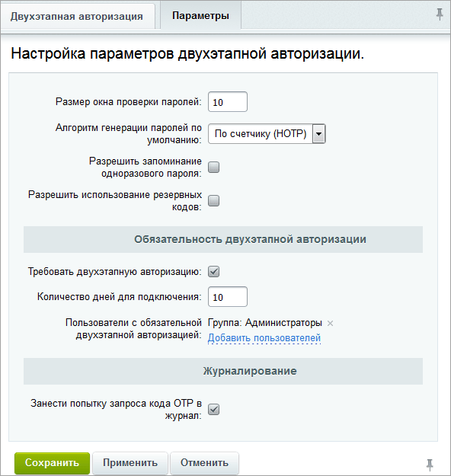Screen dimensions: 451x476
Task: Click the pin icon beside the tabs
Action: [440, 14]
